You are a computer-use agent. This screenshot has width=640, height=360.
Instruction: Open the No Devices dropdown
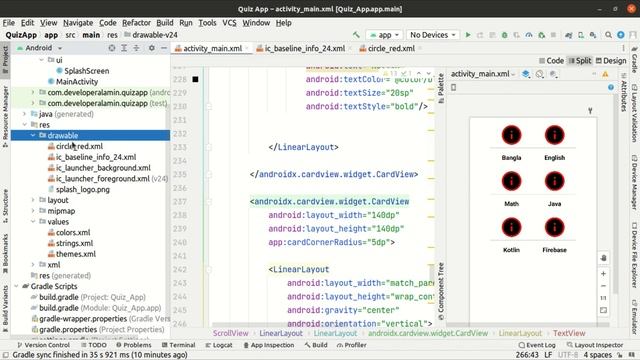pyautogui.click(x=433, y=35)
